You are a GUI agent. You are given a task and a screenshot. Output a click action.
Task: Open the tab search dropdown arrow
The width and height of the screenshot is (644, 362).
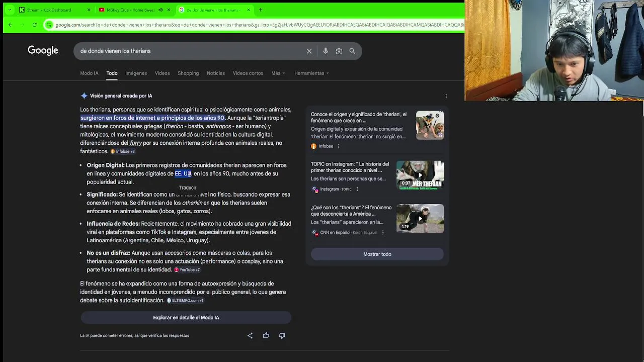[9, 10]
